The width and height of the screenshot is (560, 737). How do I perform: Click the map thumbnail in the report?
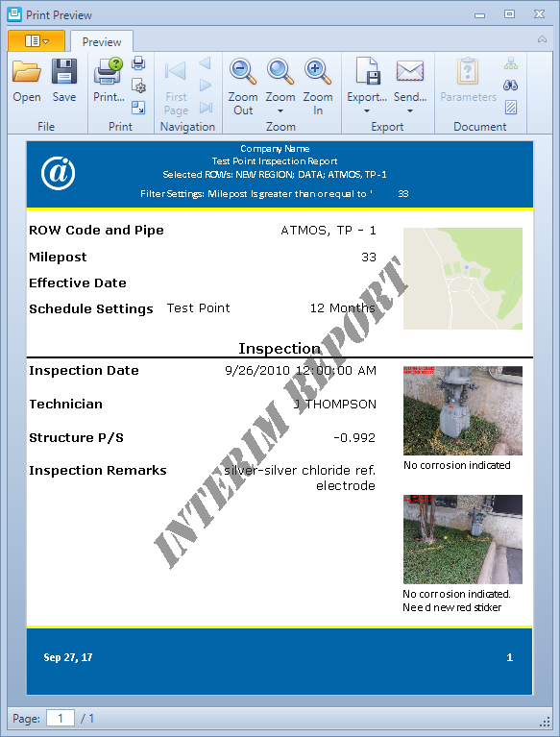point(463,279)
